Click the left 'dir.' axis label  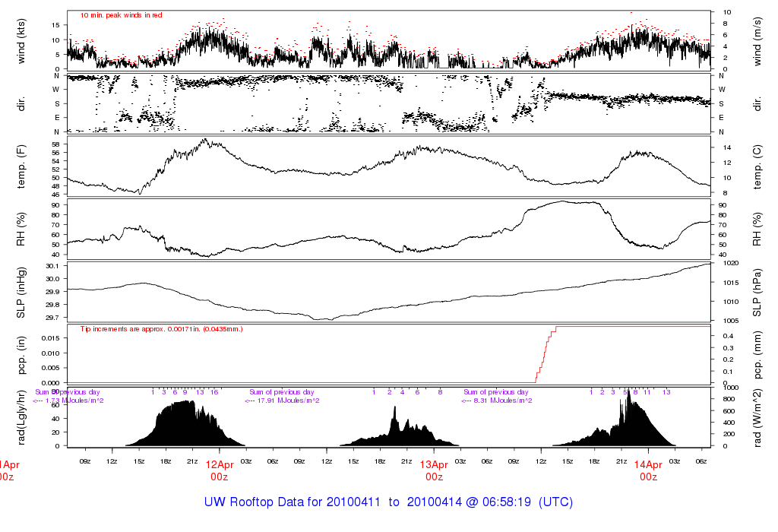(x=21, y=104)
